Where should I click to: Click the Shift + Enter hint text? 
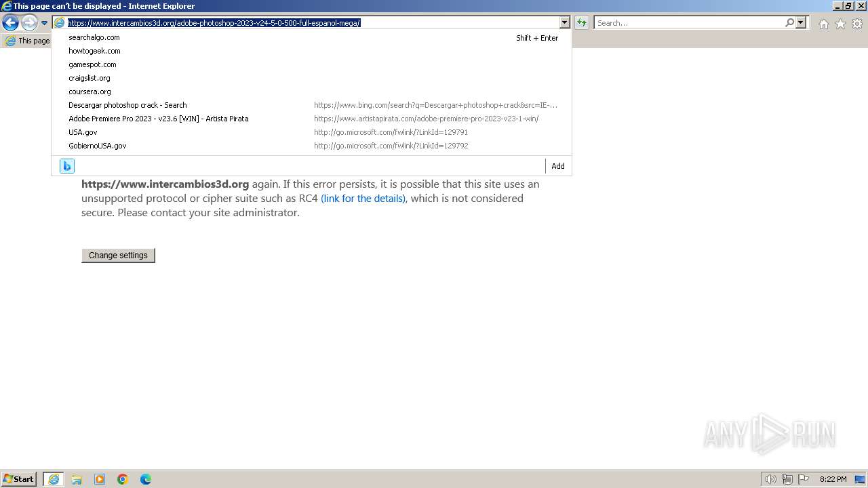(536, 38)
